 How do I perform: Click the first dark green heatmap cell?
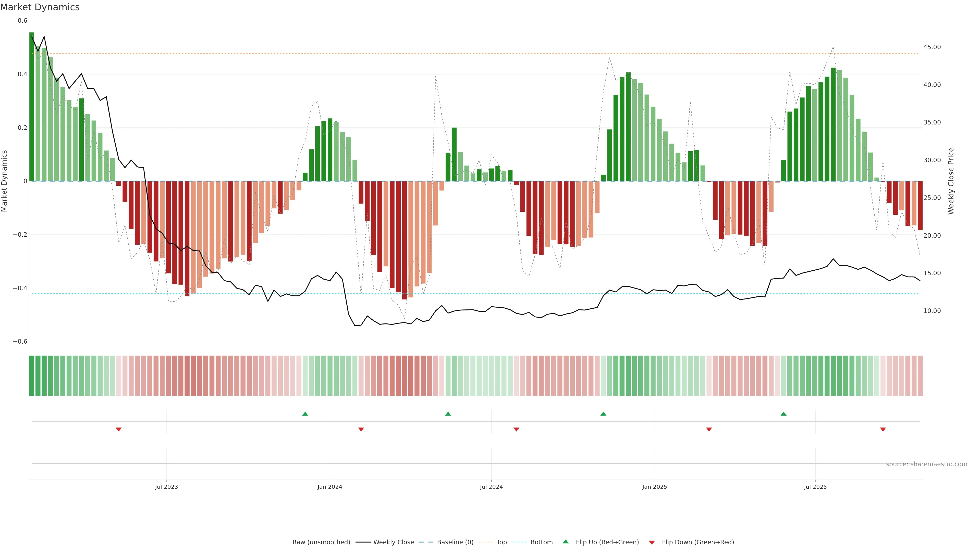pos(32,376)
